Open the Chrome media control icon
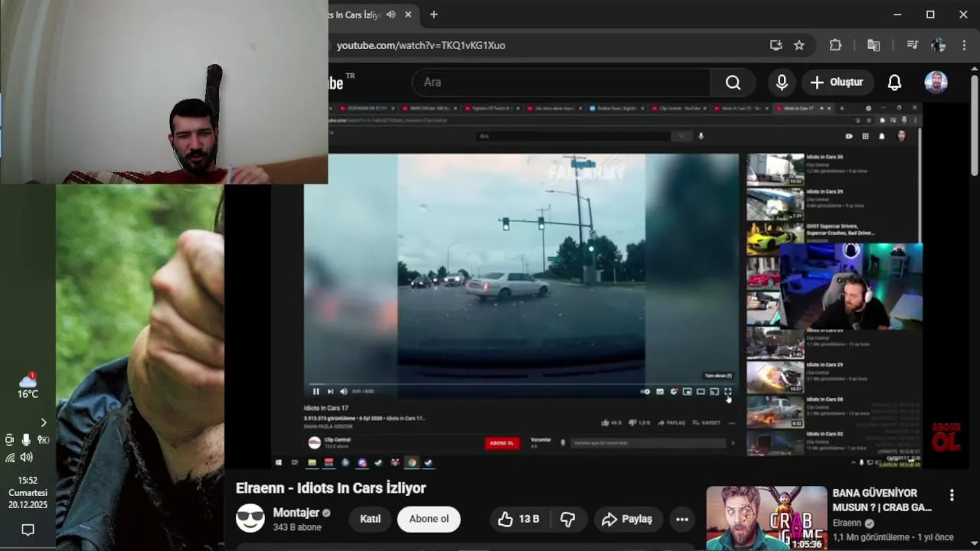Viewport: 980px width, 551px height. click(x=912, y=45)
